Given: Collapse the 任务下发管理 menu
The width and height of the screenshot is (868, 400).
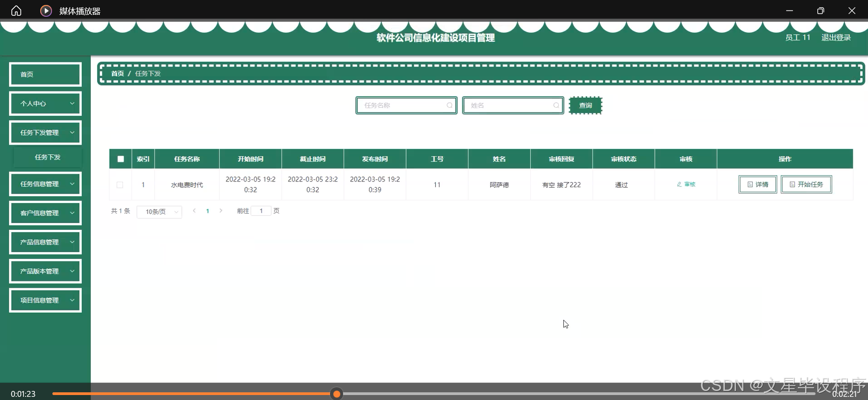Looking at the screenshot, I should coord(45,133).
